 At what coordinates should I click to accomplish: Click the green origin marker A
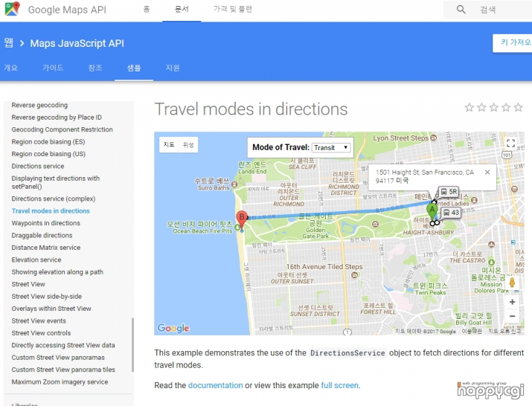[x=432, y=212]
